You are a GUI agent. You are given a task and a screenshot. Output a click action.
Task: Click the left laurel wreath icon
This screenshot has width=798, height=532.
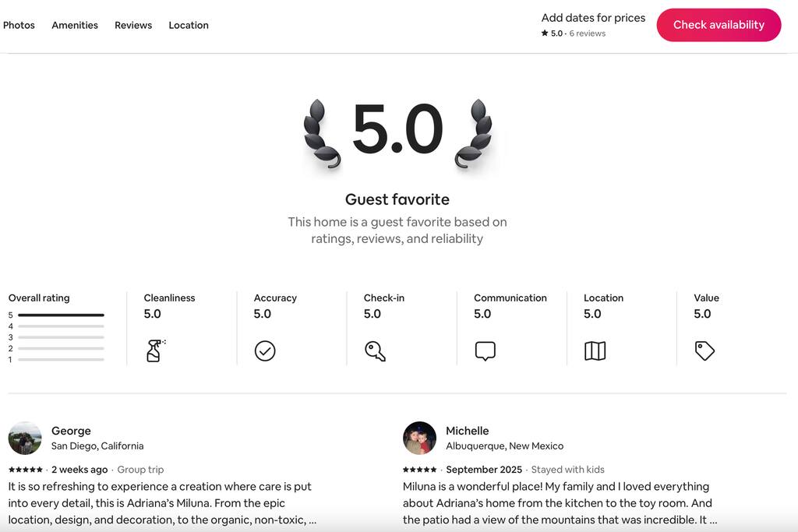click(323, 133)
